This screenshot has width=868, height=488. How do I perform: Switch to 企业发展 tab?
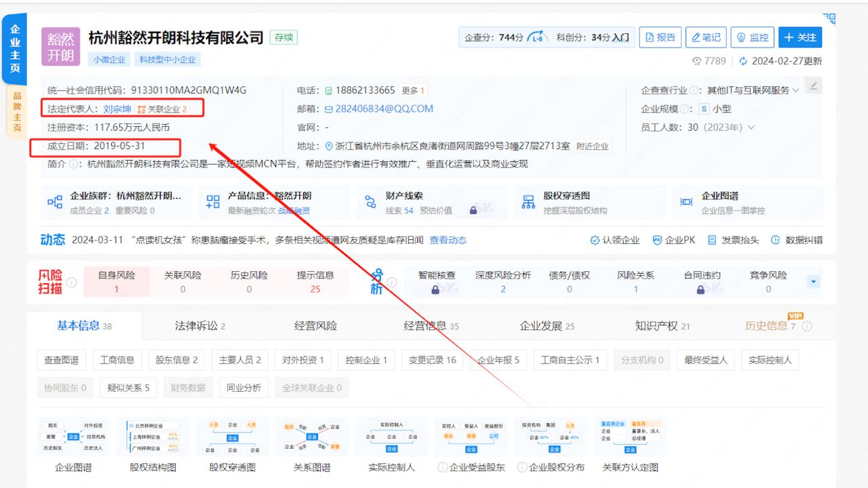tap(547, 326)
